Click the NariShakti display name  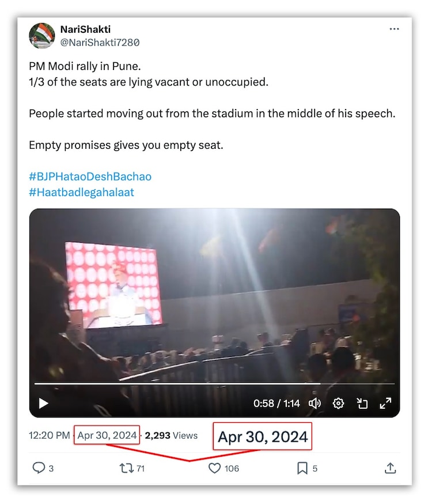tap(85, 29)
